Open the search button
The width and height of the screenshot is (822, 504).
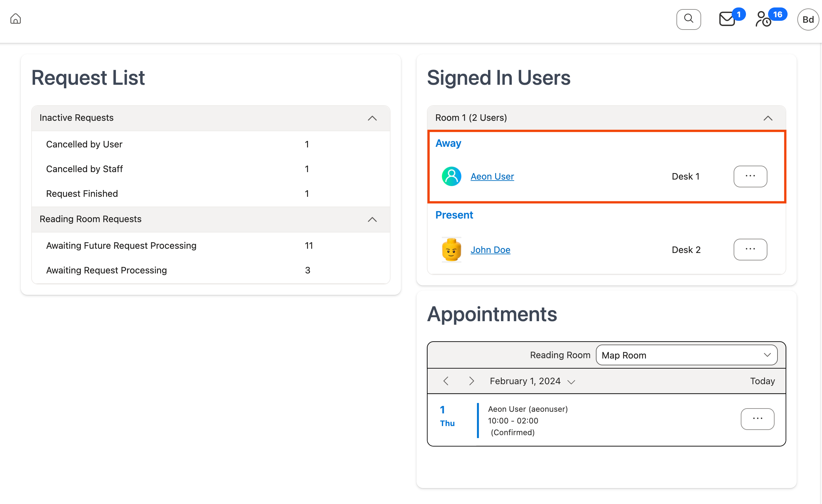(x=688, y=19)
